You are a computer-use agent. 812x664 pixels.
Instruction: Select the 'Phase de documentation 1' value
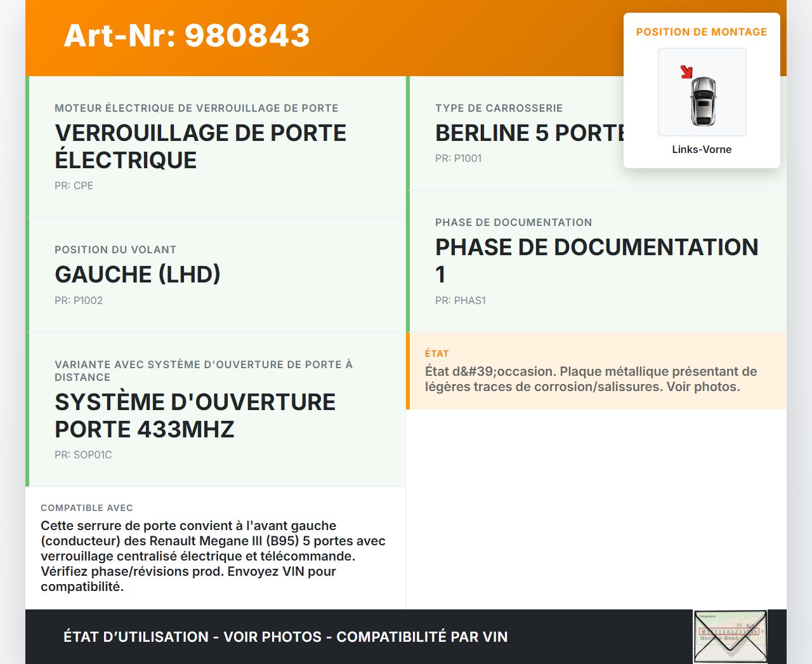click(x=596, y=260)
